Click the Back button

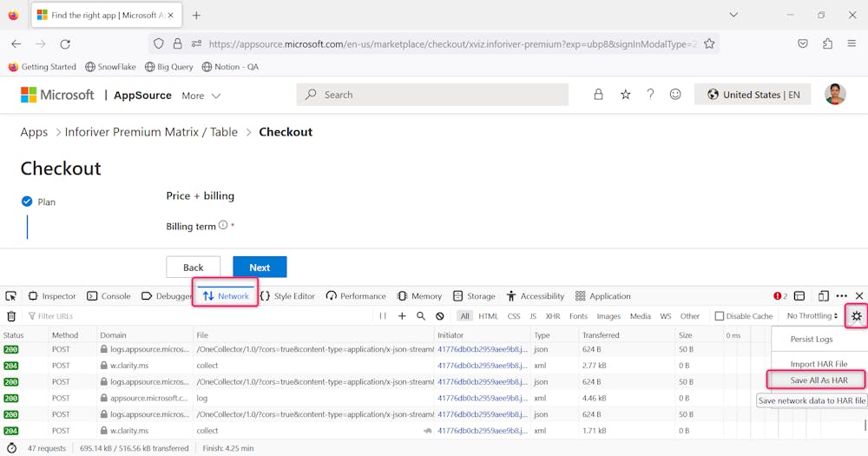(x=194, y=267)
